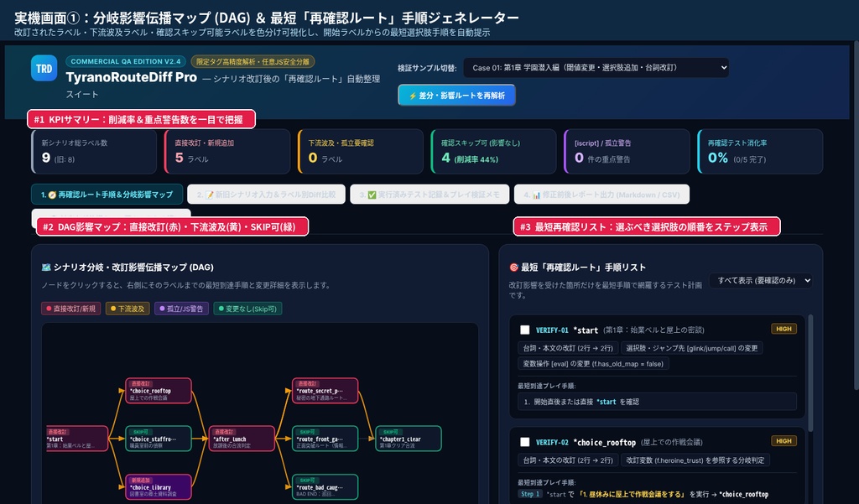Check the VERIFY-02 *choice_rooftop checkbox

click(525, 442)
